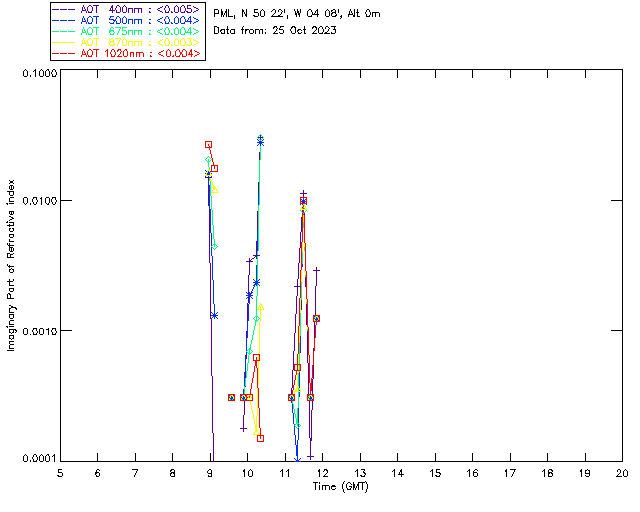Click the yellow triangle marker just after 9 GMT
Screen dimensions: 640x512
[x=214, y=188]
